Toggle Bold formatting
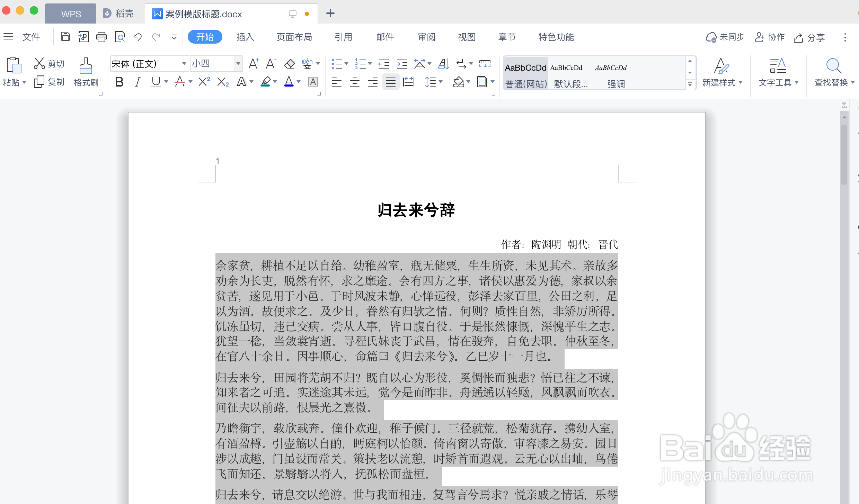This screenshot has width=859, height=504. pos(119,82)
